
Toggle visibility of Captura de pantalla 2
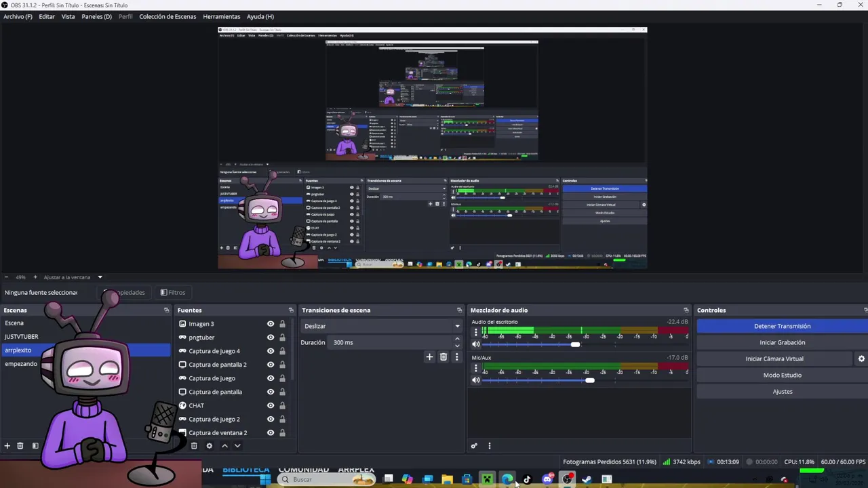(x=271, y=365)
